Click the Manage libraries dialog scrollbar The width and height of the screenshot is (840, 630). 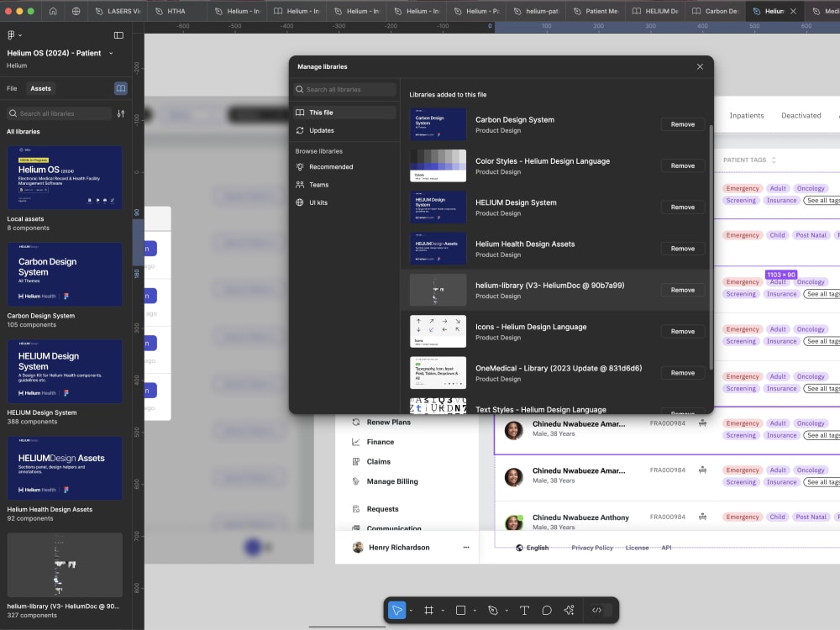pyautogui.click(x=711, y=246)
